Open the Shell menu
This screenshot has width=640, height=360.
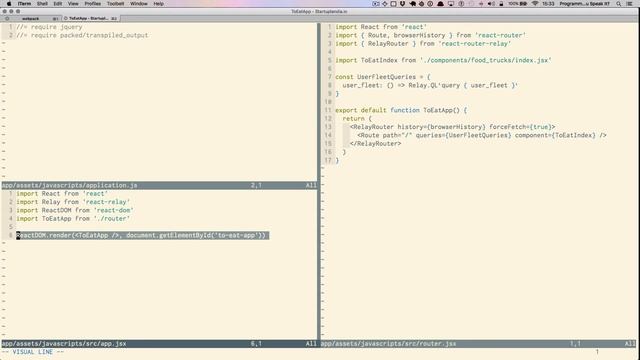click(42, 4)
